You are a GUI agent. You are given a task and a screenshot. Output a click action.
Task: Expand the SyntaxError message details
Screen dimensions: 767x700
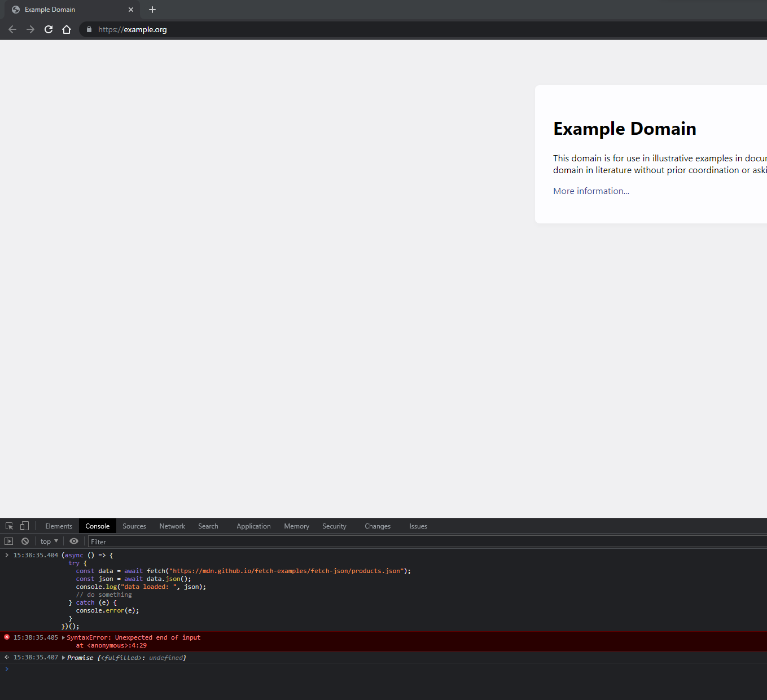pyautogui.click(x=63, y=637)
